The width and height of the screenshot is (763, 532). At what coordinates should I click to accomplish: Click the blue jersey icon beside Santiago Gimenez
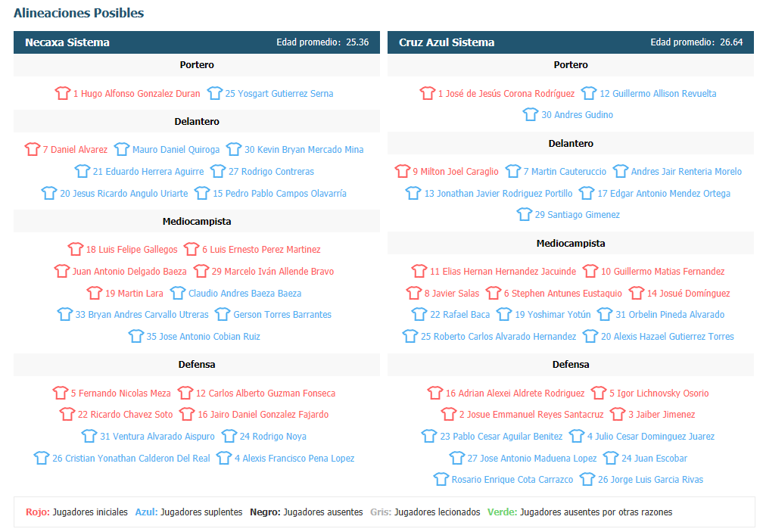(x=524, y=214)
